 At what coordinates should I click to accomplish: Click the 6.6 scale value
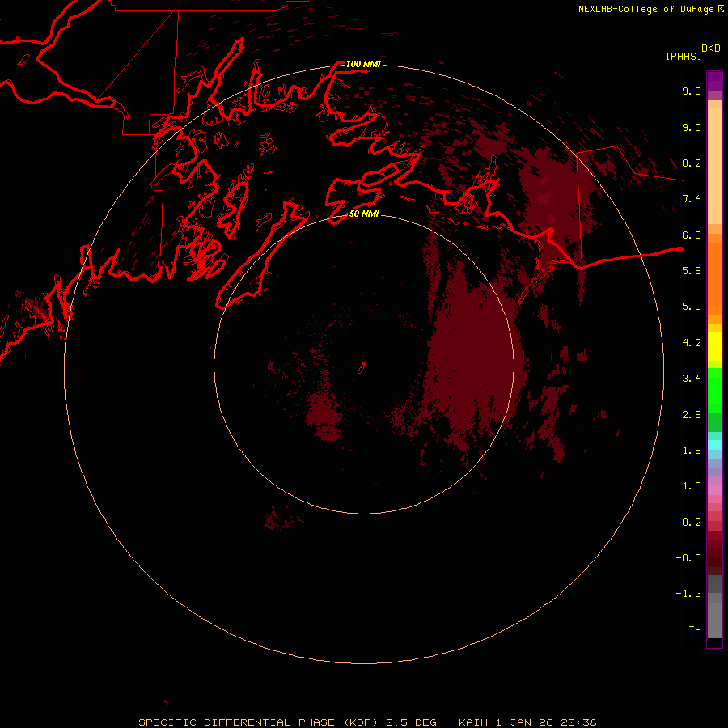click(x=692, y=235)
